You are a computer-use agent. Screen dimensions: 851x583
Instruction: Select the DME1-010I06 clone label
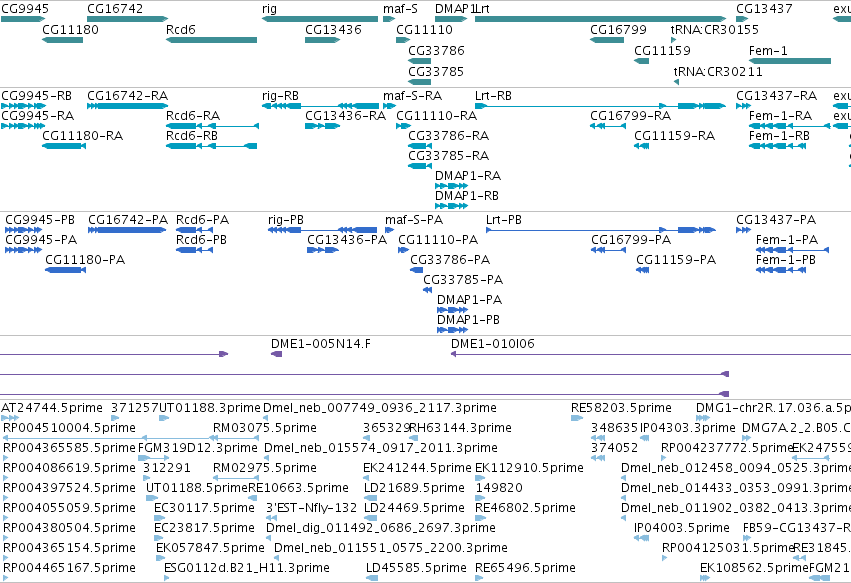click(493, 344)
